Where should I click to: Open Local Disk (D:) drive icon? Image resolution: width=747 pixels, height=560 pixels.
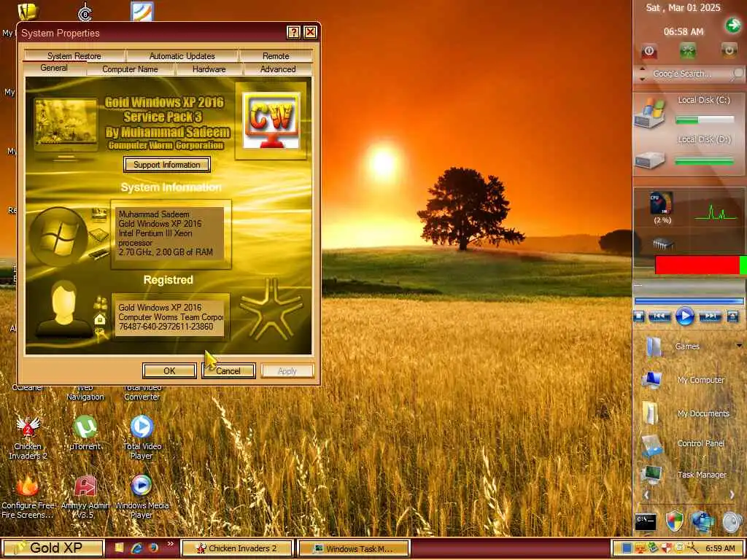point(649,160)
